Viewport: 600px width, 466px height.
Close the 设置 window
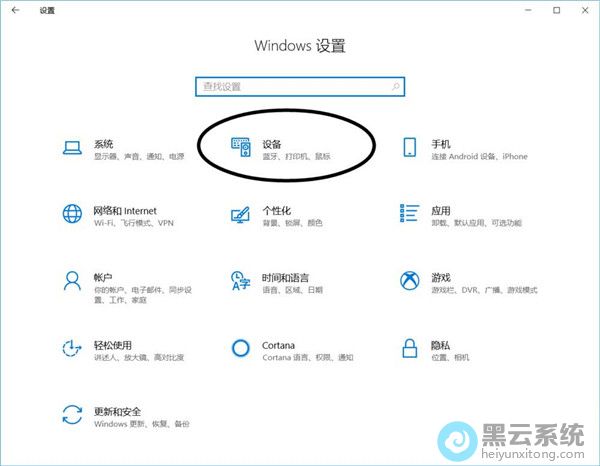(585, 10)
